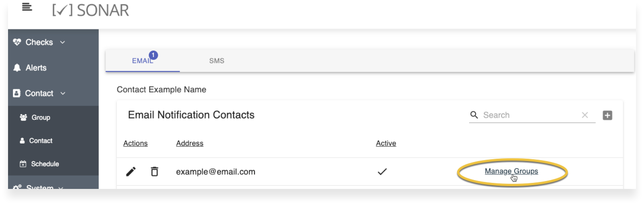Delete contact using the trash icon
The image size is (644, 205).
154,172
